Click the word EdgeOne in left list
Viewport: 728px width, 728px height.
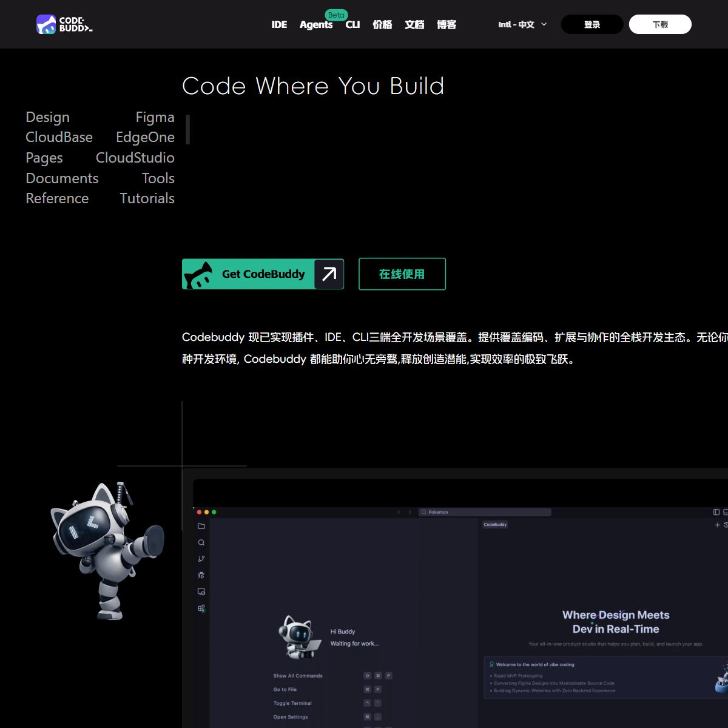click(146, 137)
